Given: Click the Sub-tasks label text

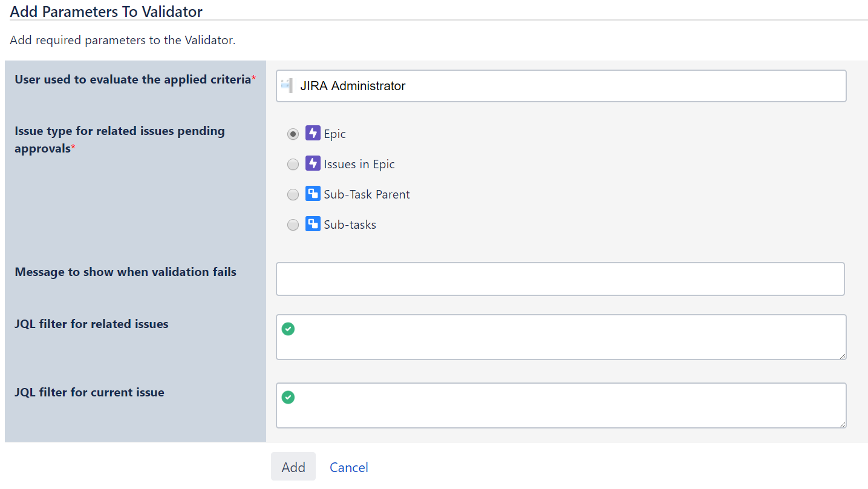Looking at the screenshot, I should [x=350, y=225].
